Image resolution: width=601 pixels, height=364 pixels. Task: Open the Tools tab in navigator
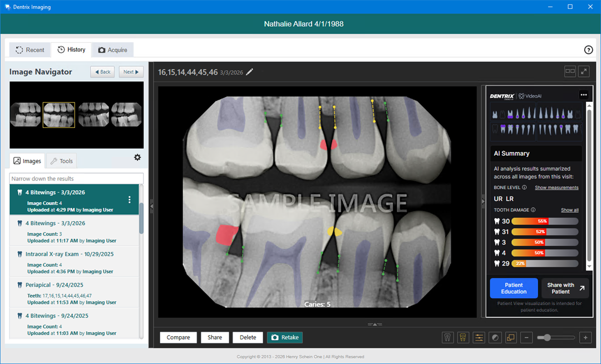coord(61,161)
